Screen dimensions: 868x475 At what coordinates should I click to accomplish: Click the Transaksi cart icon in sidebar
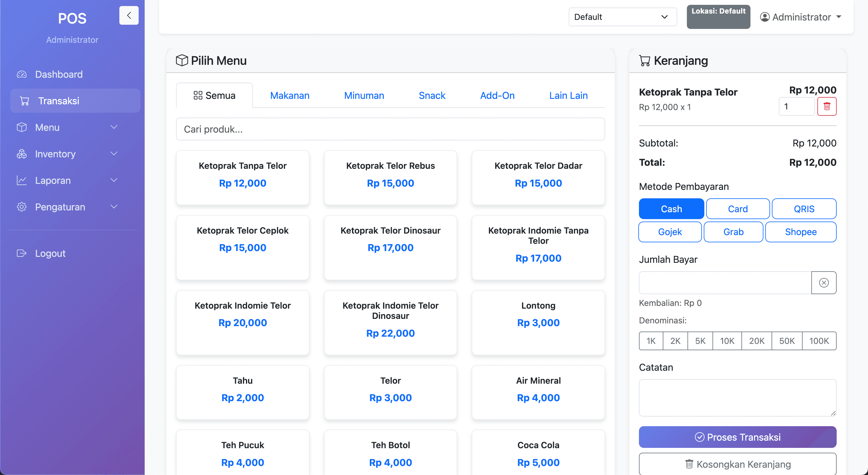pos(25,101)
